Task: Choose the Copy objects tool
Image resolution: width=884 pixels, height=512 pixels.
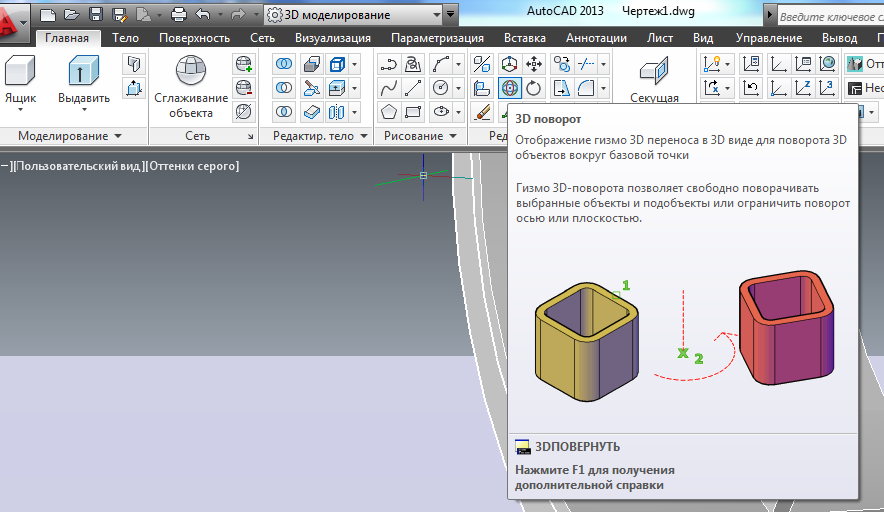Action: point(562,64)
